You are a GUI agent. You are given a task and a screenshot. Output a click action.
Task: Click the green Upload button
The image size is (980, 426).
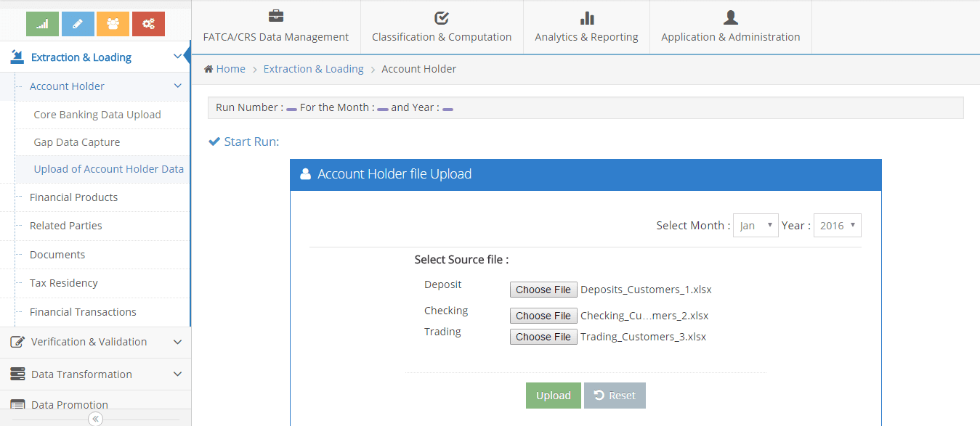tap(553, 396)
